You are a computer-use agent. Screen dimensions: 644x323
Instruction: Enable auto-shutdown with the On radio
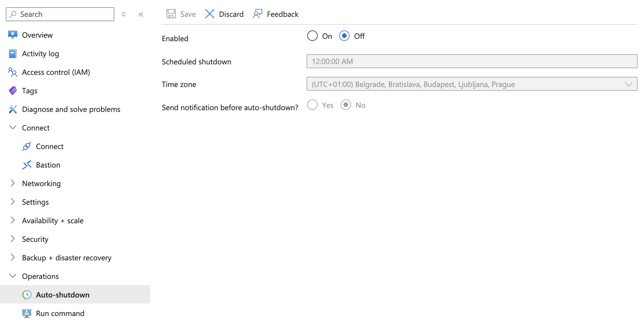pyautogui.click(x=312, y=36)
